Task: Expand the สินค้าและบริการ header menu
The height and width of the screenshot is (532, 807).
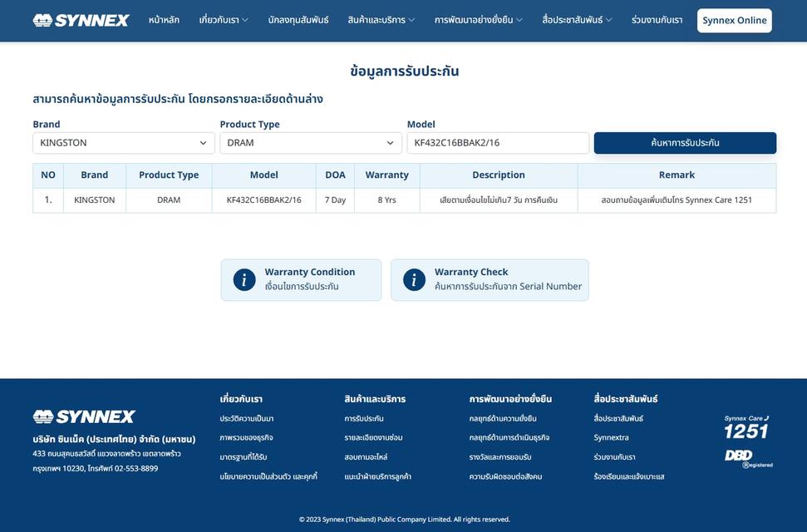Action: [381, 20]
